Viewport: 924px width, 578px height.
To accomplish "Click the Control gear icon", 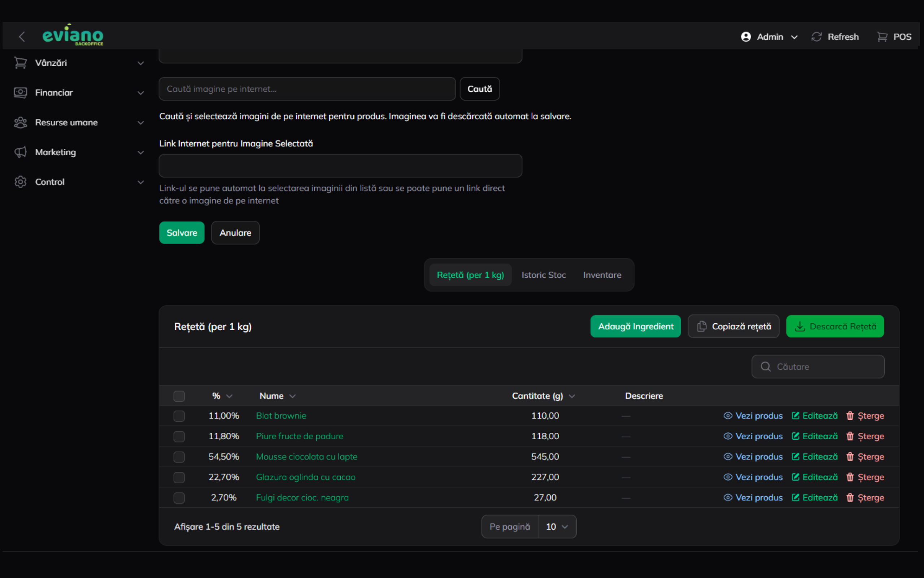I will coord(21,182).
